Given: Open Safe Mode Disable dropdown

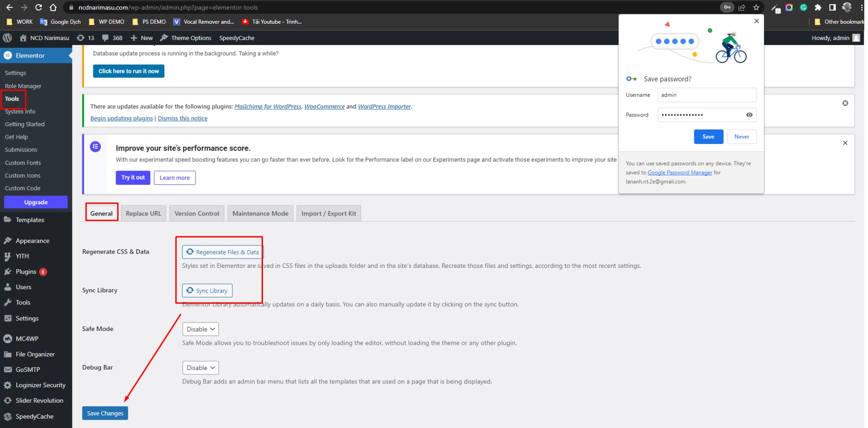Looking at the screenshot, I should coord(201,329).
